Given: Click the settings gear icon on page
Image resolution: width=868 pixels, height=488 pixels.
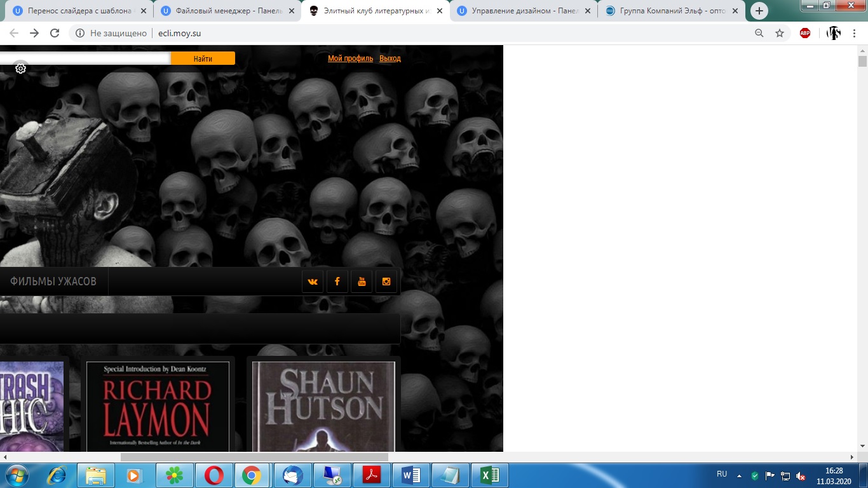Looking at the screenshot, I should click(20, 69).
